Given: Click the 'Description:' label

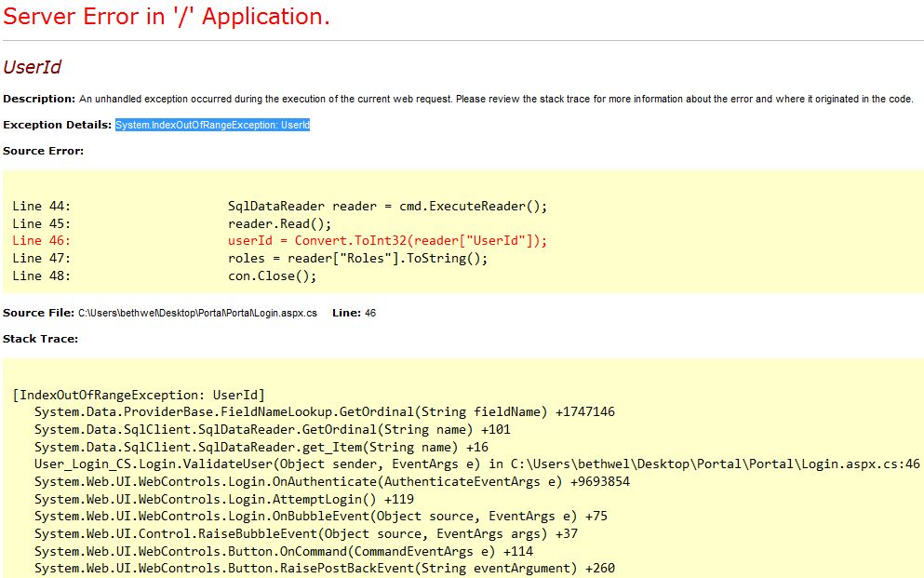Looking at the screenshot, I should pyautogui.click(x=39, y=99).
